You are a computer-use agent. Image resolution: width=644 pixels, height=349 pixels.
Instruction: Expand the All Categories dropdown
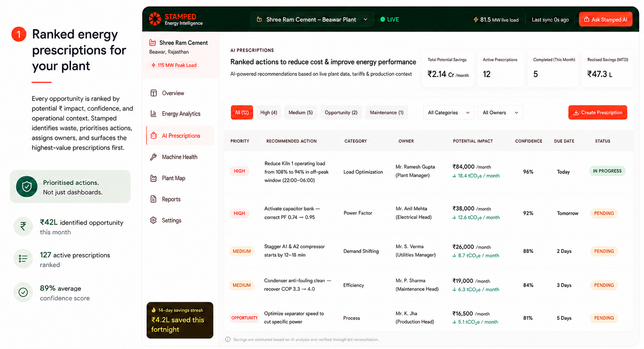[x=449, y=112]
